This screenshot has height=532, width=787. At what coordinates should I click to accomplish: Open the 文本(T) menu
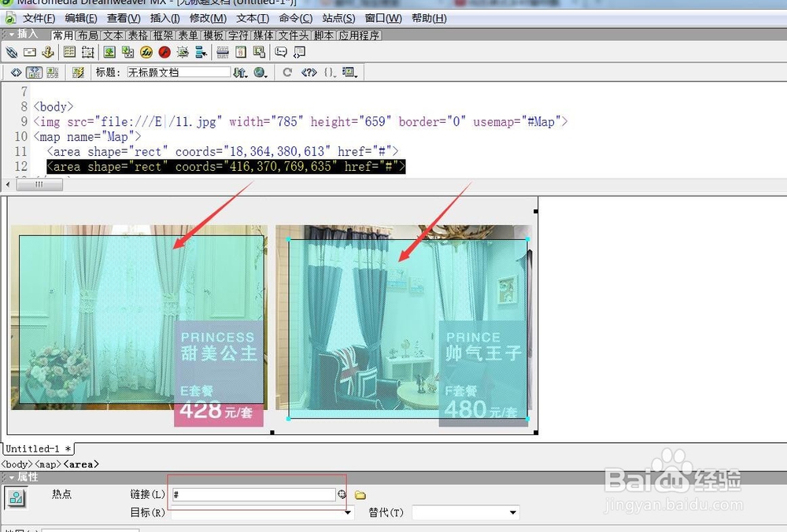click(x=253, y=19)
